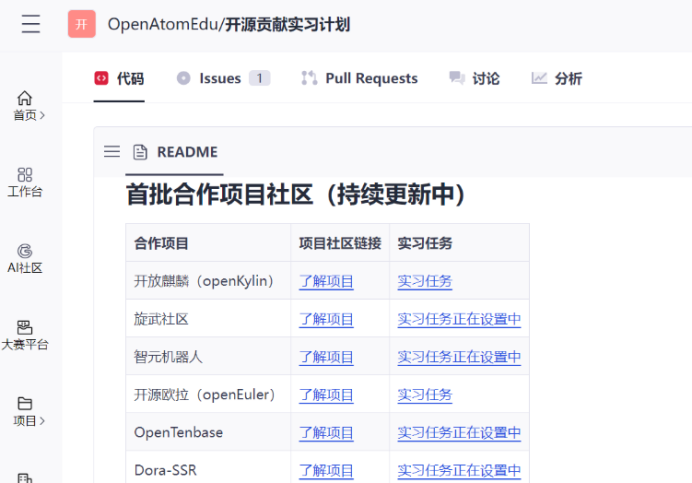692x483 pixels.
Task: Click the 首批合作项目社区 heading
Action: coord(296,195)
